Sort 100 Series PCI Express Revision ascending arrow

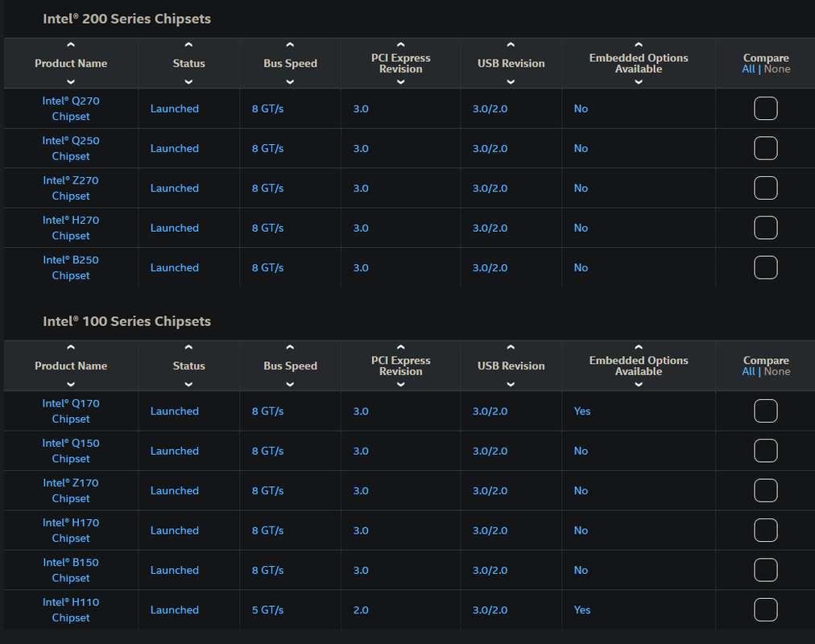click(401, 348)
